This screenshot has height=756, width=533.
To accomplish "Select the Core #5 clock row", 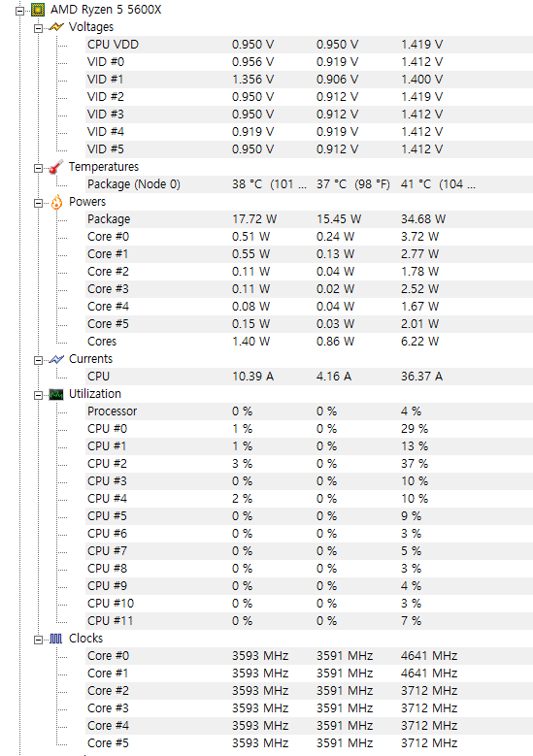I will (x=309, y=743).
